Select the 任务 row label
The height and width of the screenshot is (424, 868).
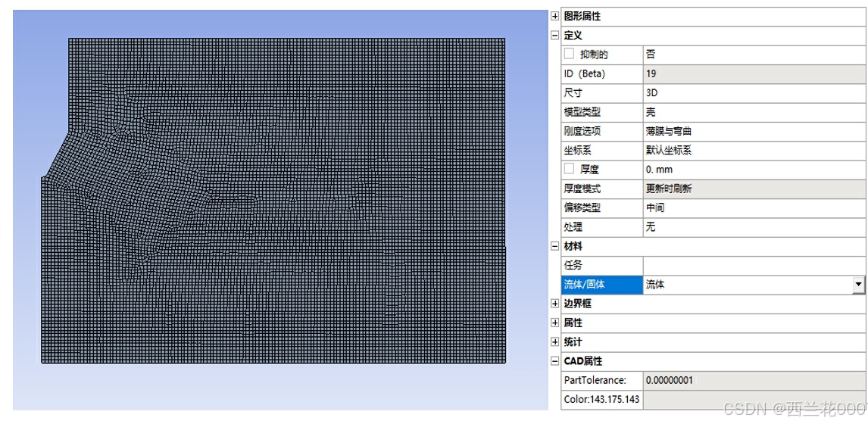click(x=601, y=265)
